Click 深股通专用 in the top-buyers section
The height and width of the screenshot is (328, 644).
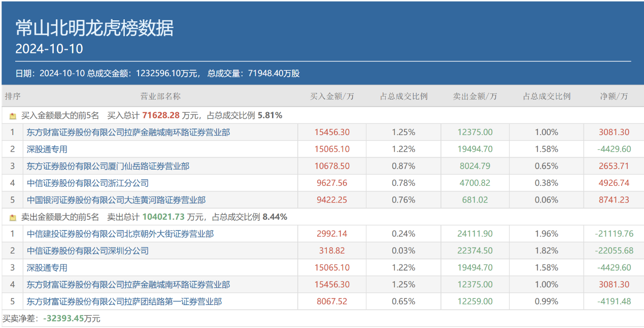(x=47, y=149)
